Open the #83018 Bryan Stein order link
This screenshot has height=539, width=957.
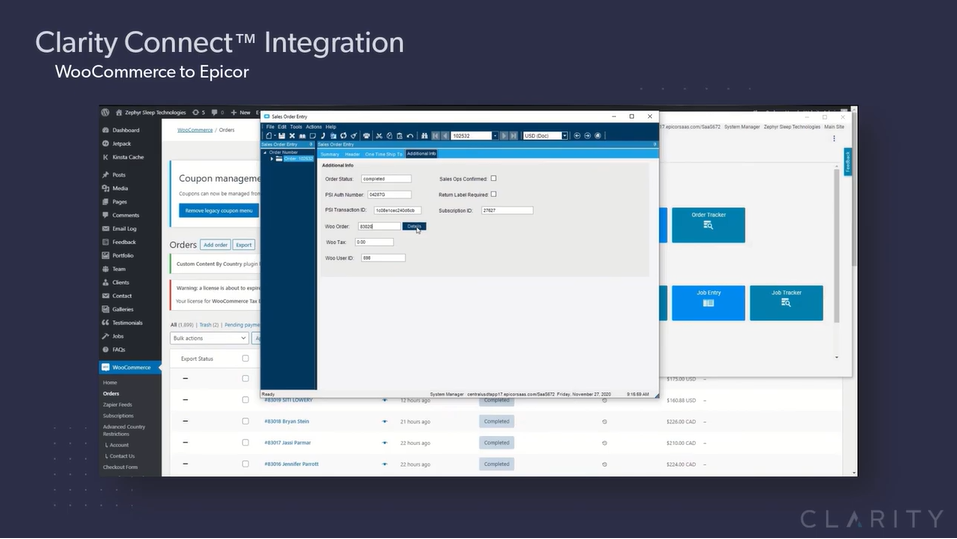tap(287, 421)
